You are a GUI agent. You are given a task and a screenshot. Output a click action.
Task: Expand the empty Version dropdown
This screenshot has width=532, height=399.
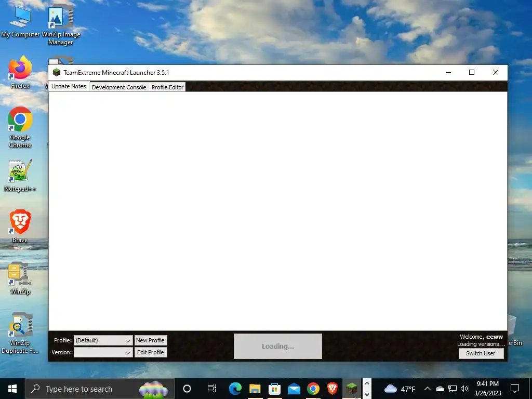point(103,353)
